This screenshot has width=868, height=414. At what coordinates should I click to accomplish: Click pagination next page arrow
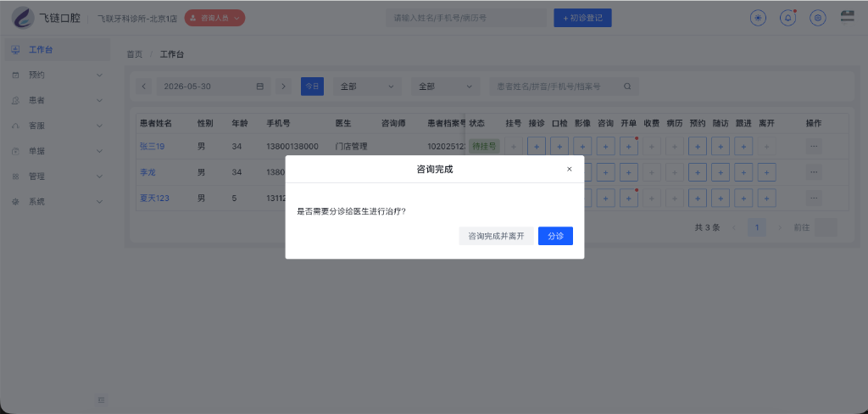pyautogui.click(x=780, y=227)
